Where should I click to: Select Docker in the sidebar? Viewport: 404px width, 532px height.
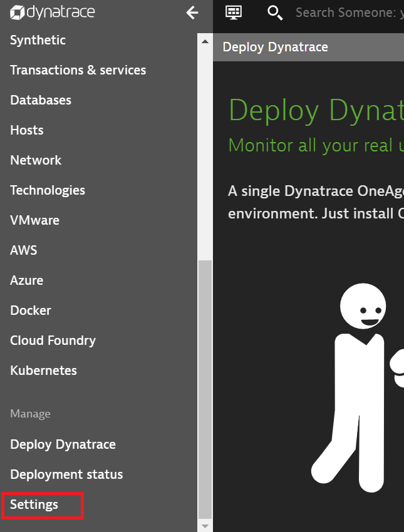(x=31, y=310)
